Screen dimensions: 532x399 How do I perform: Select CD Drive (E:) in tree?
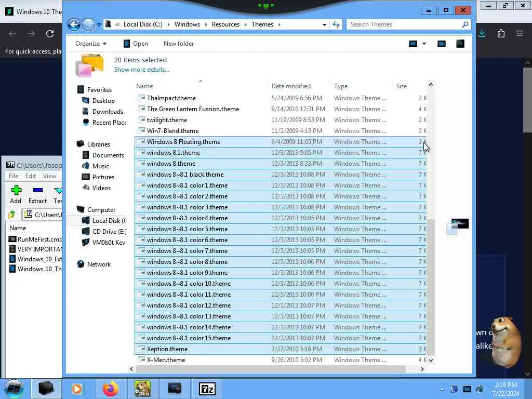click(x=109, y=231)
